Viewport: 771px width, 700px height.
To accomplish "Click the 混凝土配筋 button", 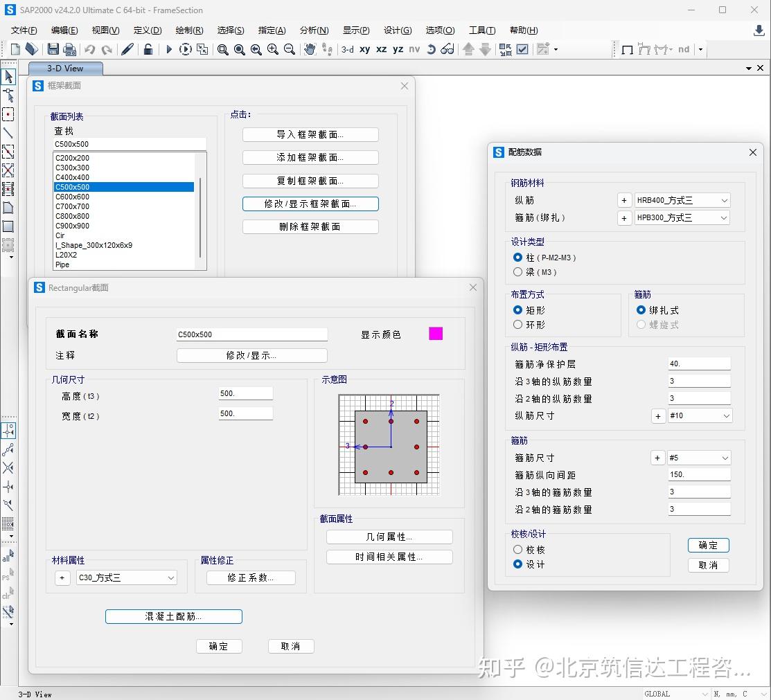I will click(173, 616).
